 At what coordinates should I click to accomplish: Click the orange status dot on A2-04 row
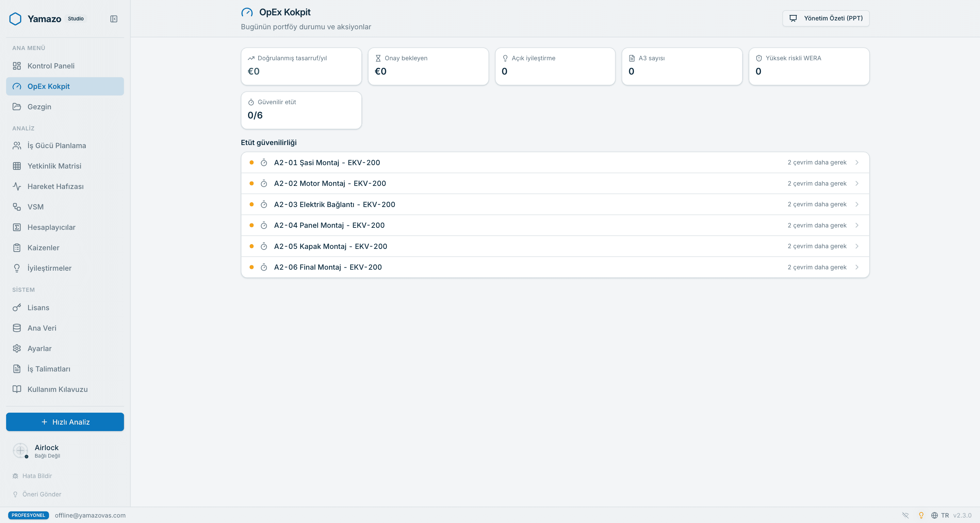251,225
